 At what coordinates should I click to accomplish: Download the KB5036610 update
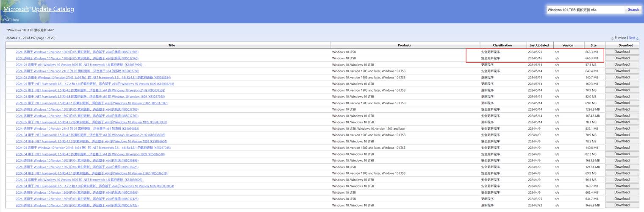click(x=622, y=154)
